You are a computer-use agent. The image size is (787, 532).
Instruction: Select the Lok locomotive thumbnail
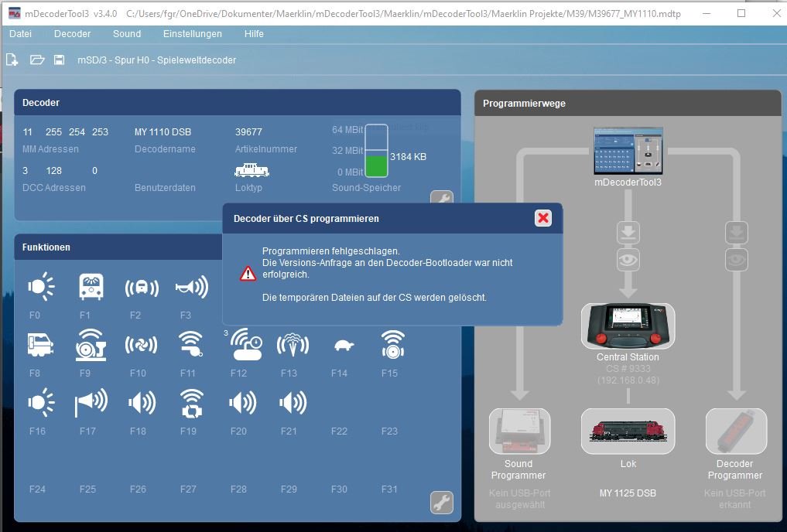[x=628, y=431]
